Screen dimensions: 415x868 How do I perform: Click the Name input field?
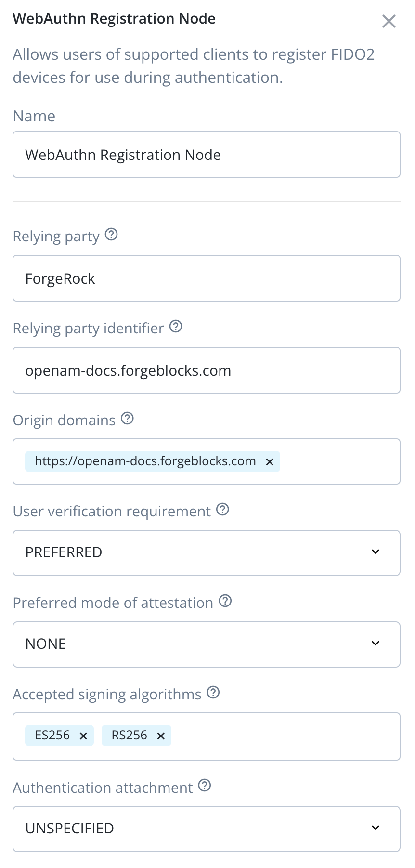coord(206,155)
